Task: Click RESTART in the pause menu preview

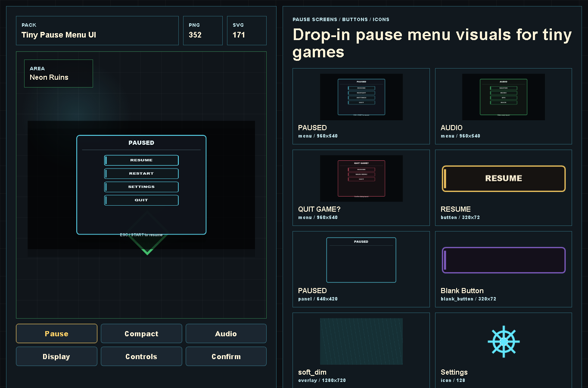Action: 141,173
